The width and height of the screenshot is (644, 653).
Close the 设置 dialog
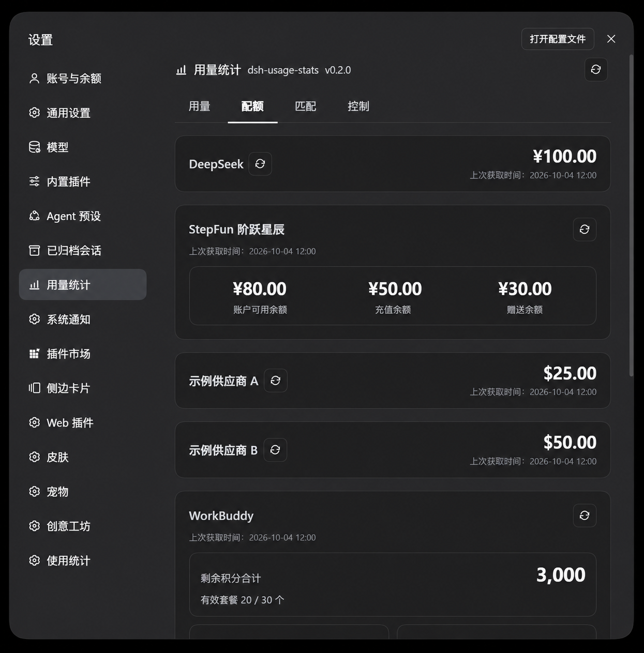tap(611, 39)
